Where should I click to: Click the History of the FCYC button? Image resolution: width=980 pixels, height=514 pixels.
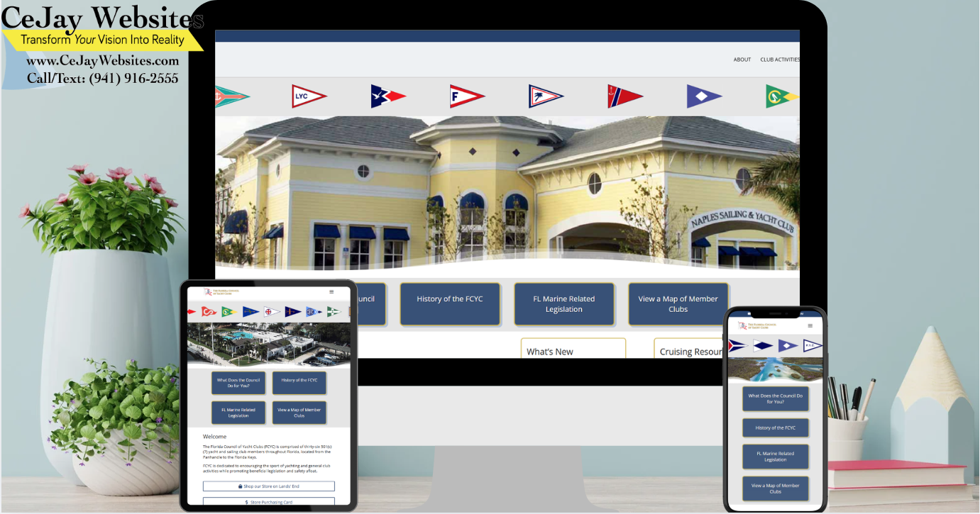click(450, 304)
